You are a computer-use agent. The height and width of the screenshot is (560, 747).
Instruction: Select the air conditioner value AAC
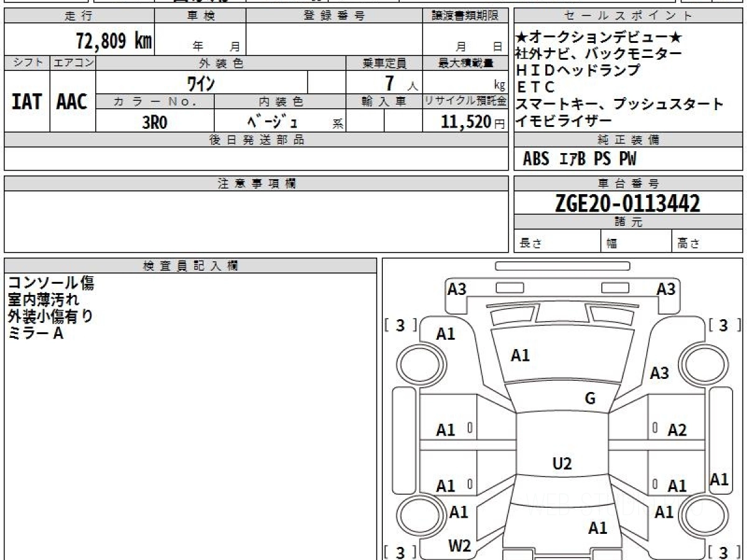(x=72, y=102)
